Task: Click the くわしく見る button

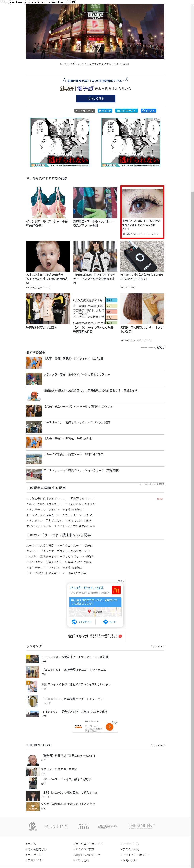Action: (96, 98)
